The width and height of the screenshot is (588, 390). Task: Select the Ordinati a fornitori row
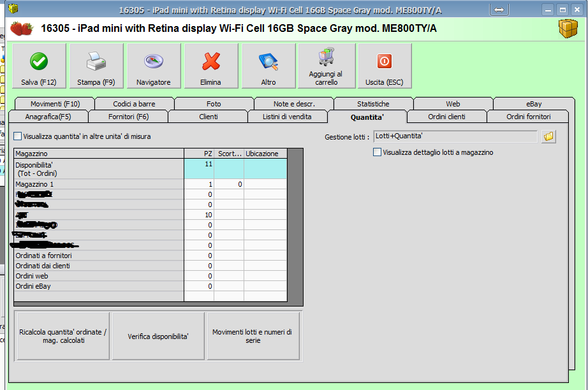pyautogui.click(x=151, y=256)
